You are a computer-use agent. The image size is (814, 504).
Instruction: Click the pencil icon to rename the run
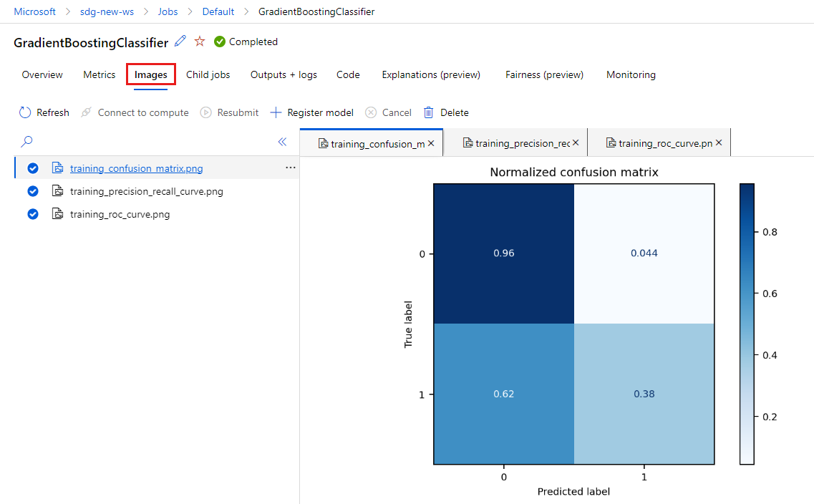pos(180,42)
